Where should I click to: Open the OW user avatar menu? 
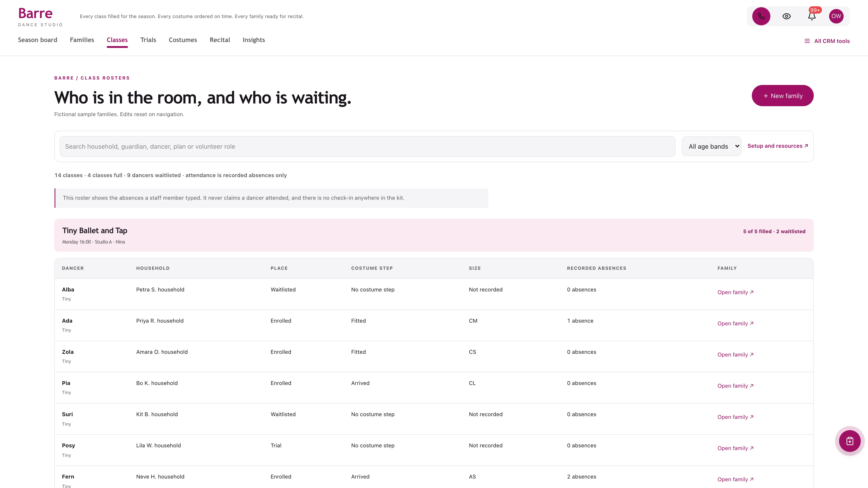click(x=836, y=16)
